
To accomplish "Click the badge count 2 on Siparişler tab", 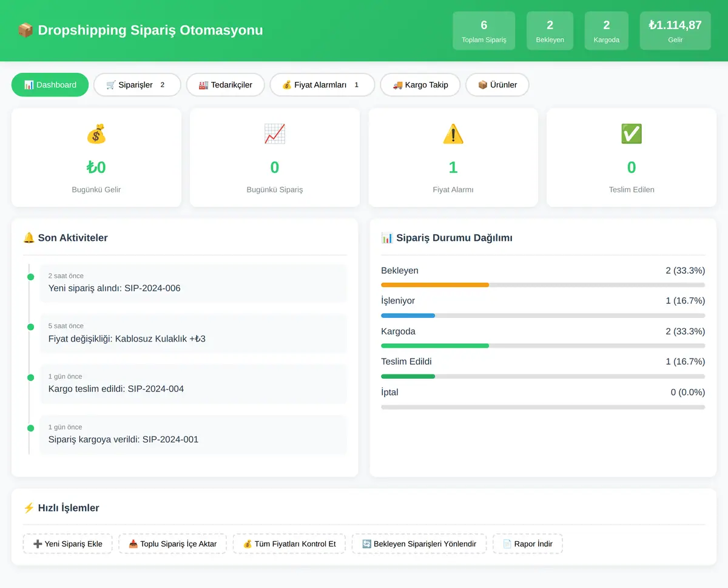I will point(163,85).
